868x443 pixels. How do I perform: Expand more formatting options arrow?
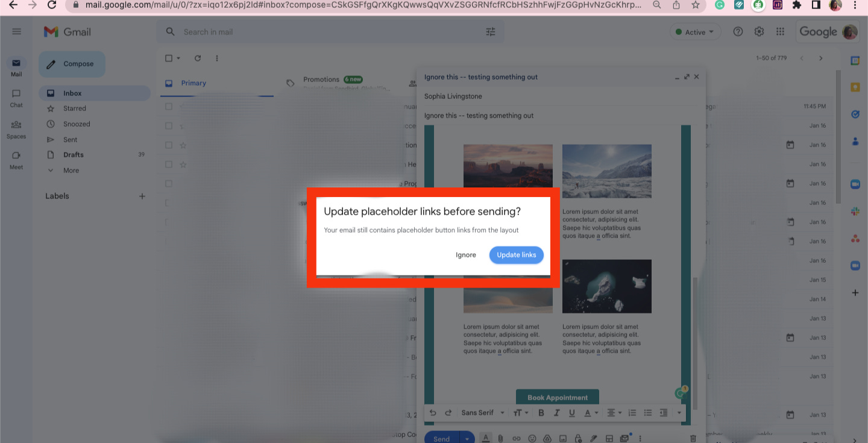point(679,413)
